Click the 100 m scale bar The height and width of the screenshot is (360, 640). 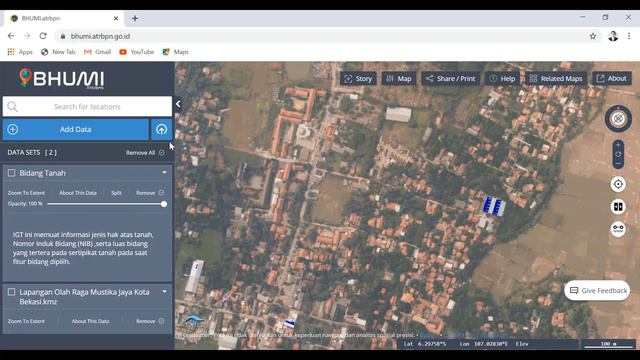tap(608, 344)
